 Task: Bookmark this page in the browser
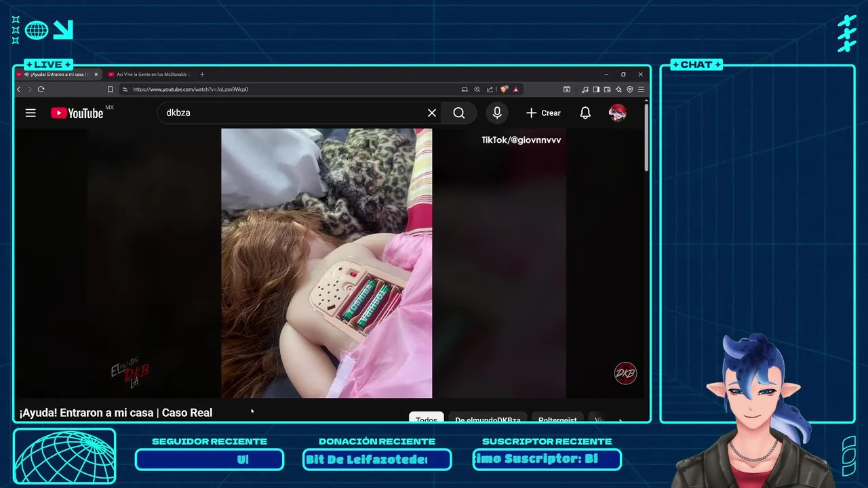click(x=110, y=89)
